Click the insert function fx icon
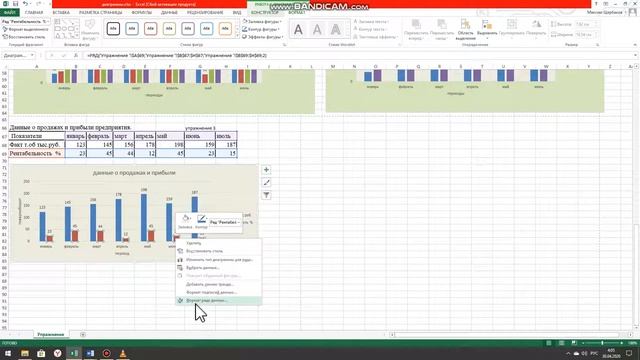This screenshot has width=640, height=360. (76, 56)
